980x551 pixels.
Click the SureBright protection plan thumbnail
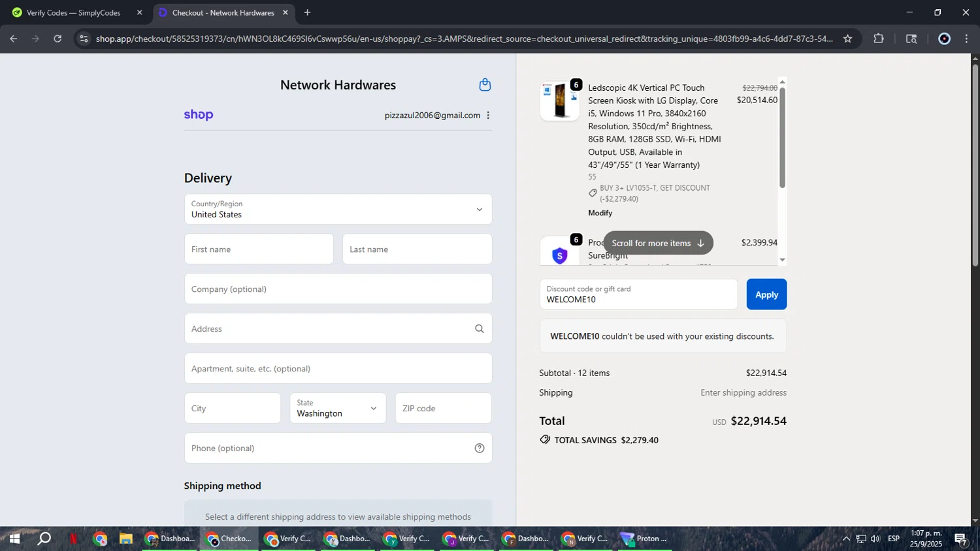pos(560,252)
